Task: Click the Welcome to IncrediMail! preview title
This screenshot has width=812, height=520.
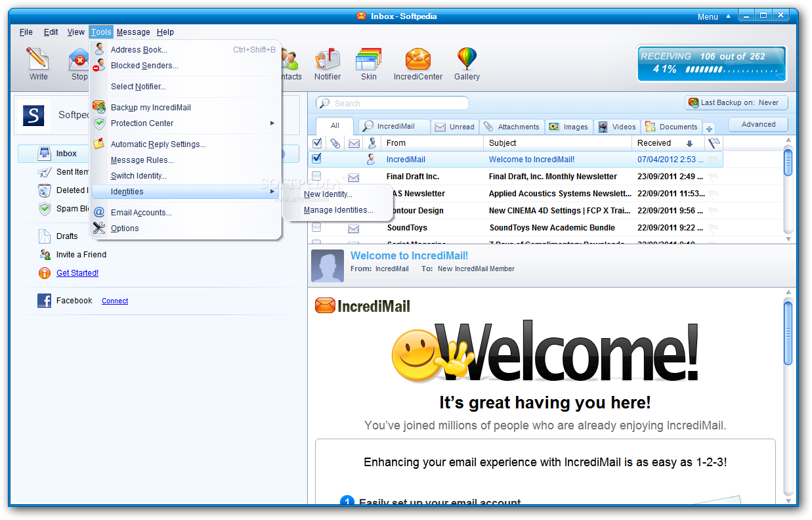Action: [409, 255]
